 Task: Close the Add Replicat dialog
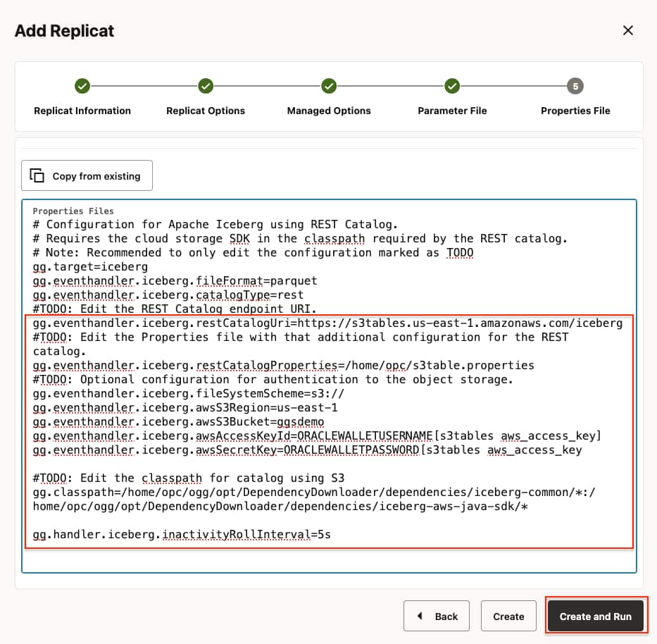(627, 30)
